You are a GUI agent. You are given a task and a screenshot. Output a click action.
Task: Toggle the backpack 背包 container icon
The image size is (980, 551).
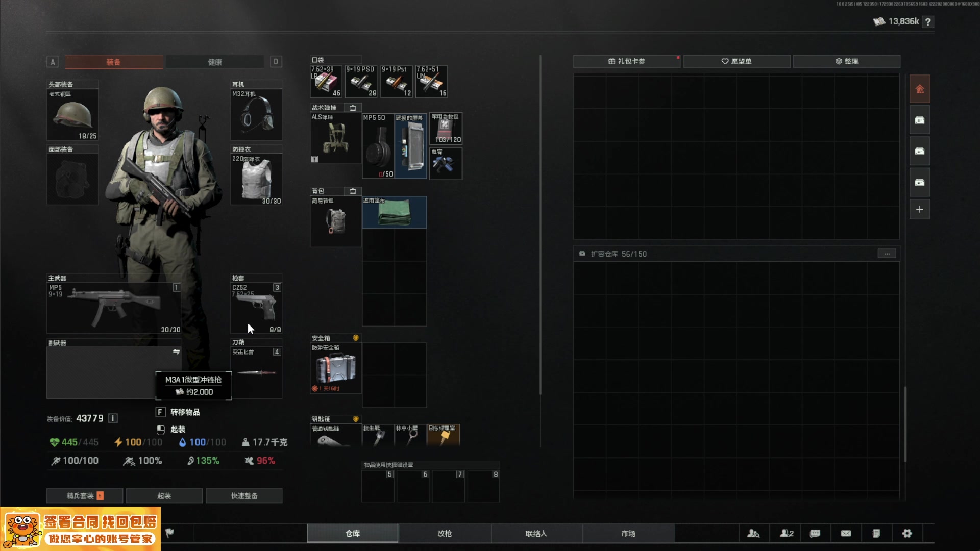[x=353, y=191]
